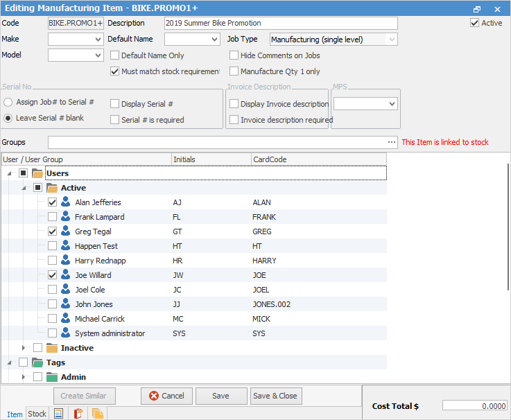This screenshot has width=511, height=420.
Task: Click the Save & Close button
Action: click(275, 396)
